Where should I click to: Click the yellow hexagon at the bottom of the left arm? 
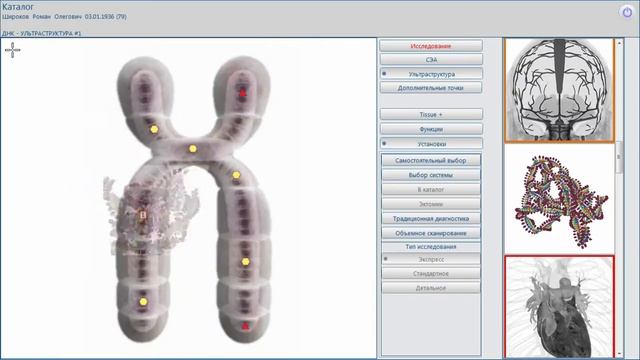pyautogui.click(x=143, y=302)
